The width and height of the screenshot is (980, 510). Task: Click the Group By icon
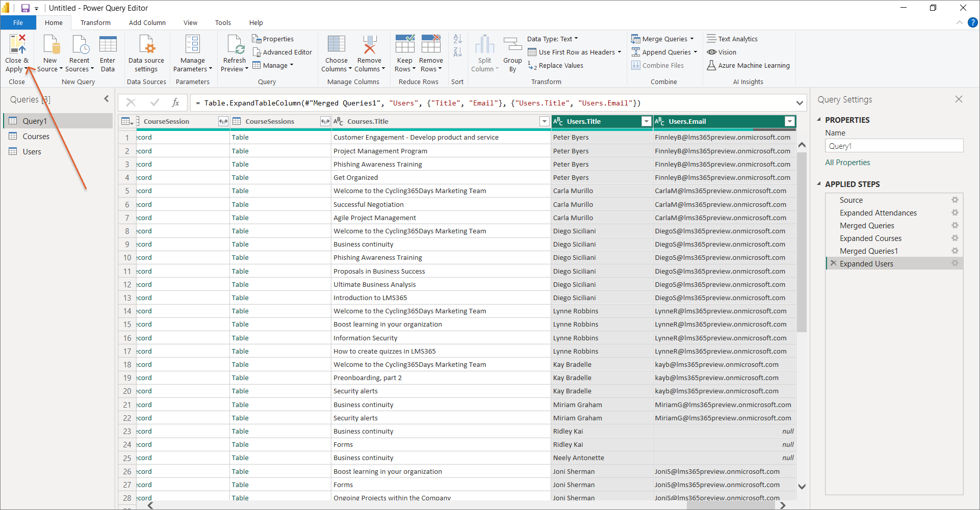(x=512, y=45)
